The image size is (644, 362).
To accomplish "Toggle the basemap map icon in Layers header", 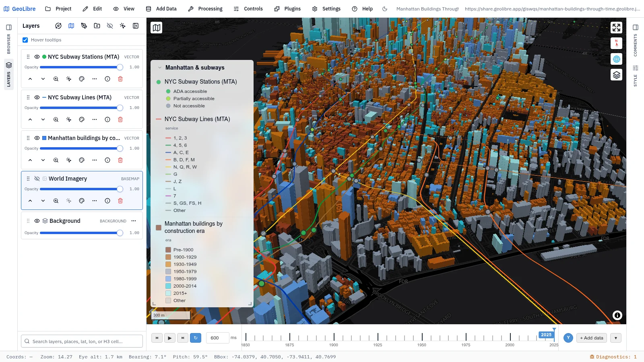I will 71,26.
